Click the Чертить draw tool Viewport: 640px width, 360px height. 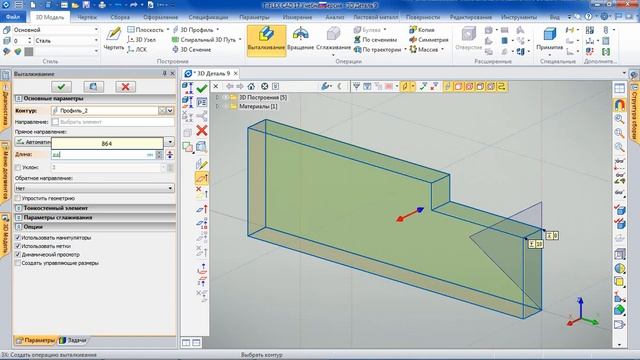(113, 39)
